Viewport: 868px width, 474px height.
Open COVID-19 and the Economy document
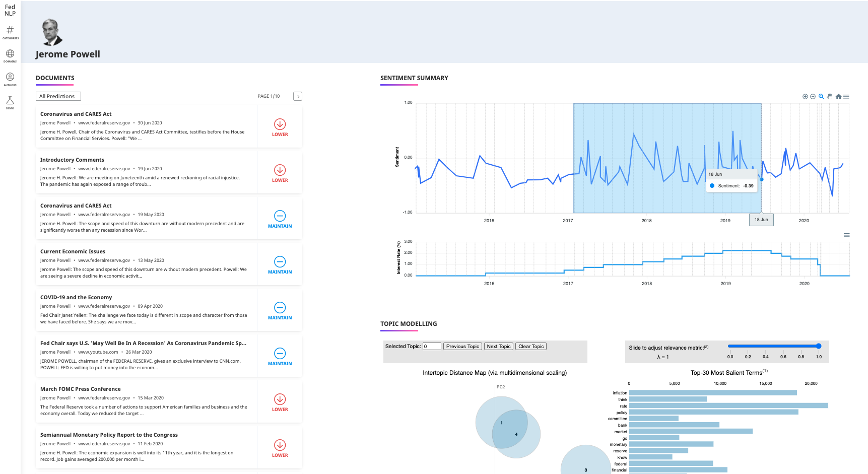coord(76,298)
